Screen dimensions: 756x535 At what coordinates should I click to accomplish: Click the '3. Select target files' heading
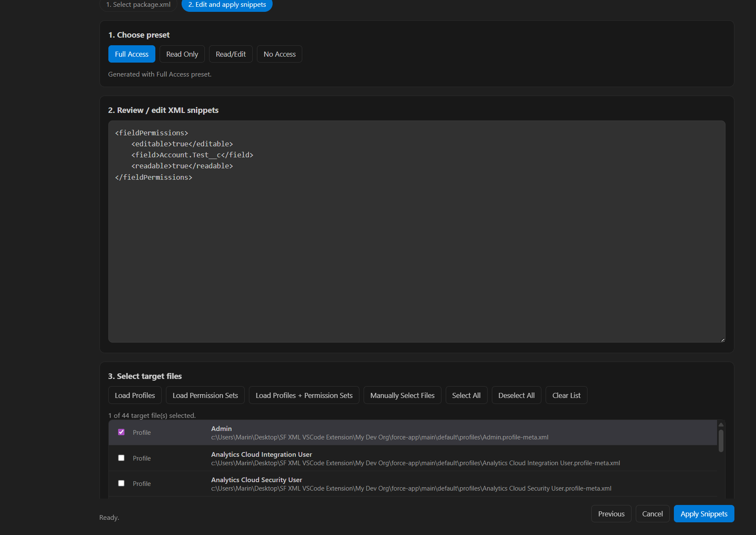(145, 376)
